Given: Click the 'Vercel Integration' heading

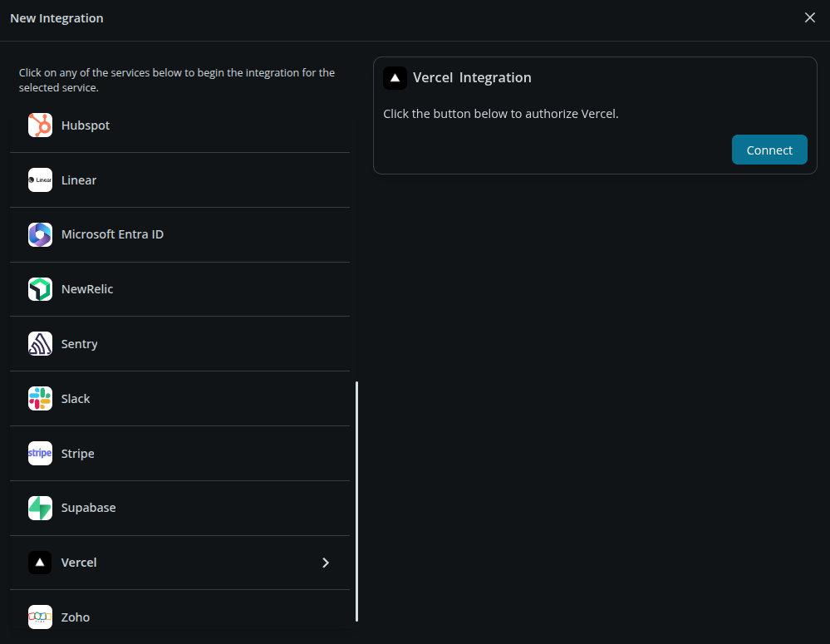Looking at the screenshot, I should click(x=472, y=77).
